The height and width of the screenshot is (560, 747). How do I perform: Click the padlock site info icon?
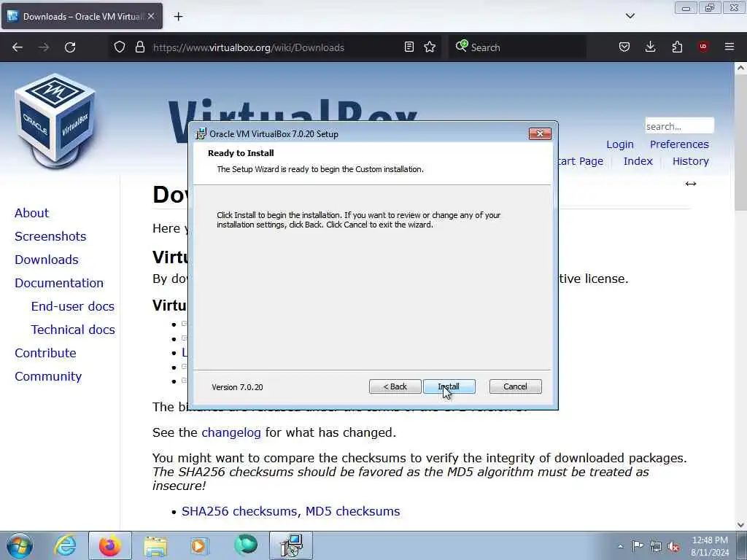(x=139, y=47)
